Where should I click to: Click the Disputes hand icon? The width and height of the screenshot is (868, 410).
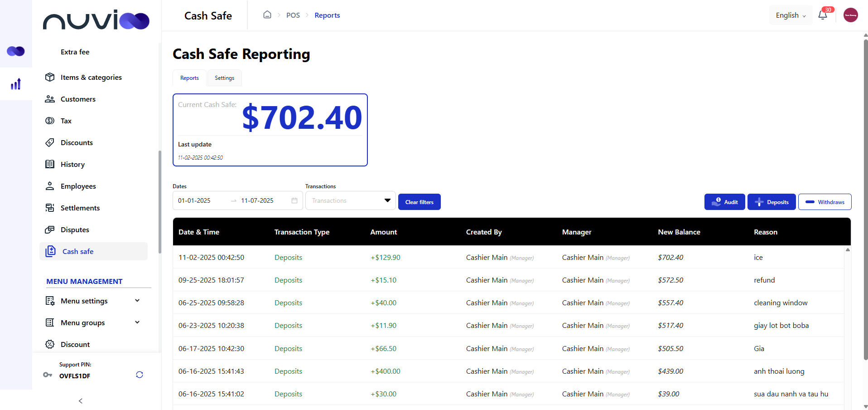point(50,229)
